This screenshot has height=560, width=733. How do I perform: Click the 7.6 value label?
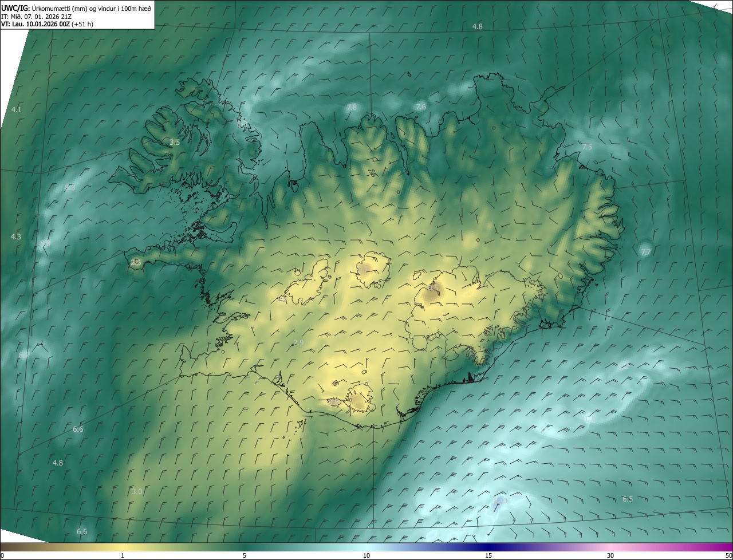pyautogui.click(x=421, y=107)
